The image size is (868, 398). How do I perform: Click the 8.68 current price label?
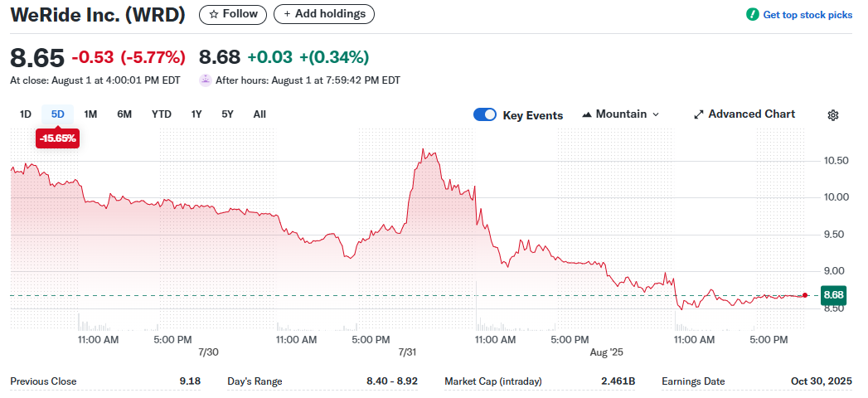tap(834, 295)
